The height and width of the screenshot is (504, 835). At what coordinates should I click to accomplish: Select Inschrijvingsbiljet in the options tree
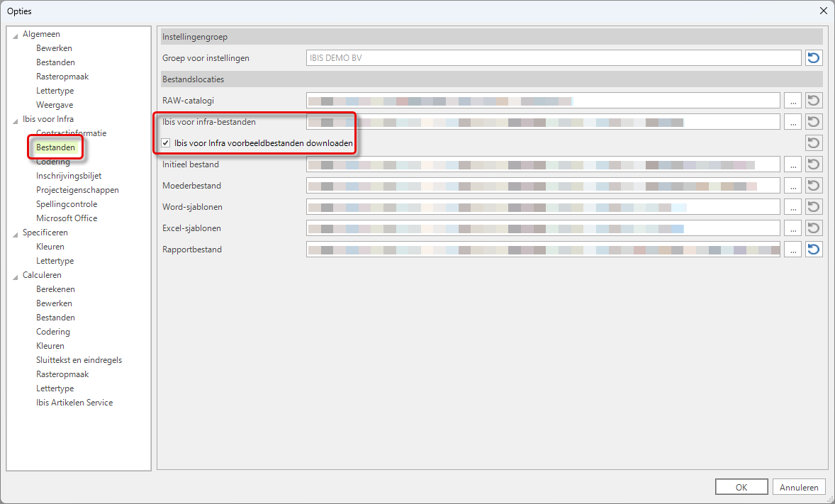point(69,176)
